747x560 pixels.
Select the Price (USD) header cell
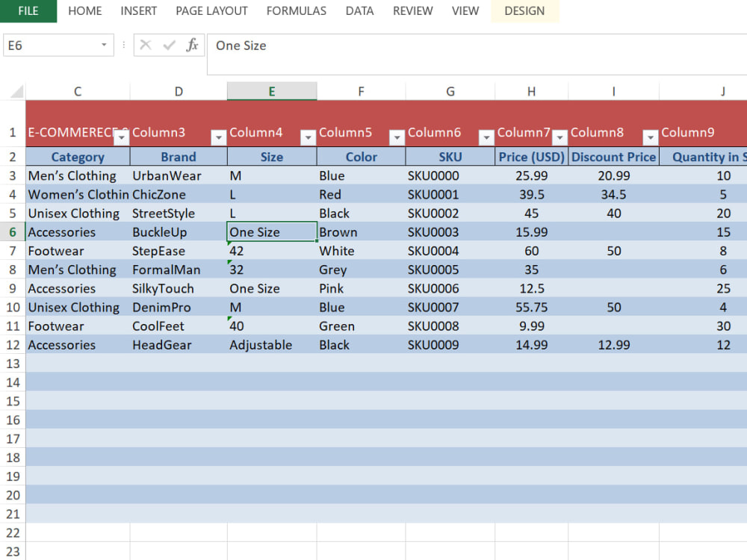[532, 157]
